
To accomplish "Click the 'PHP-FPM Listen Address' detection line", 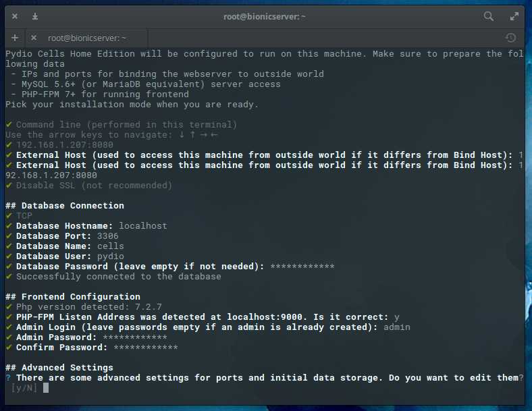I will (x=203, y=317).
